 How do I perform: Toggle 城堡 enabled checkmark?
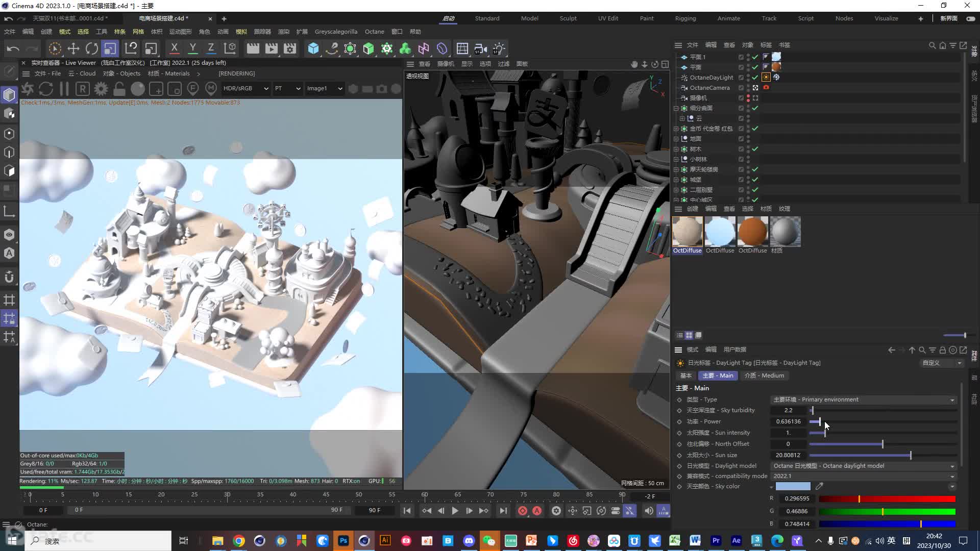click(x=755, y=180)
